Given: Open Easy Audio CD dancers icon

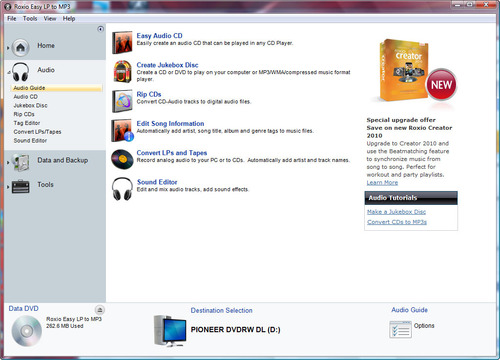Looking at the screenshot, I should 122,42.
